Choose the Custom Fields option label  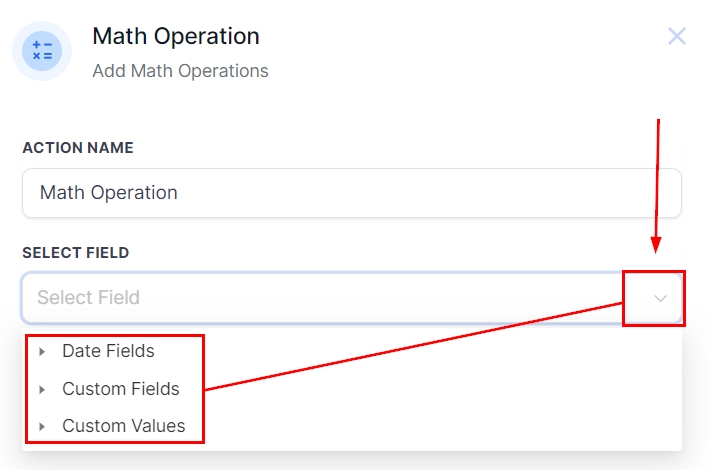tap(120, 388)
